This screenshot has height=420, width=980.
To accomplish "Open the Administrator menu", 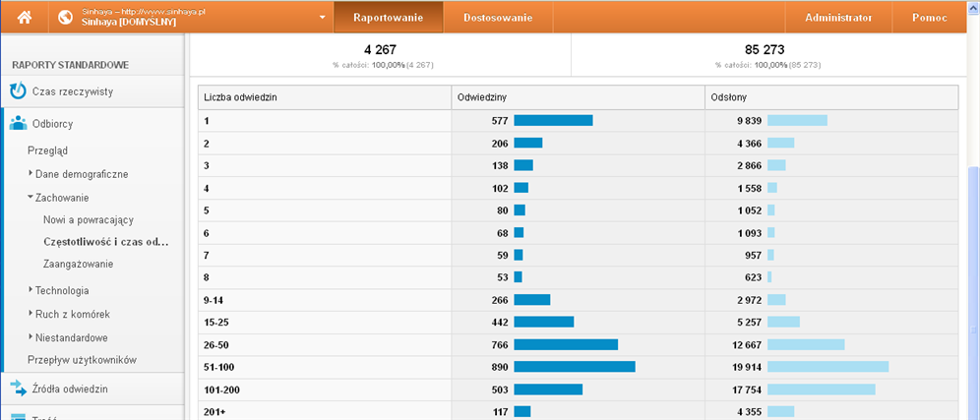I will [x=837, y=18].
